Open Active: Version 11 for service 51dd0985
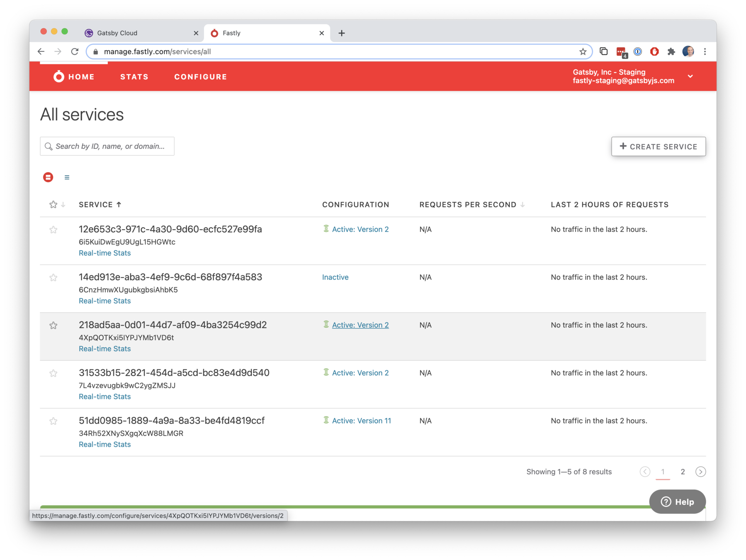Screen dimensions: 746x560 pyautogui.click(x=361, y=421)
